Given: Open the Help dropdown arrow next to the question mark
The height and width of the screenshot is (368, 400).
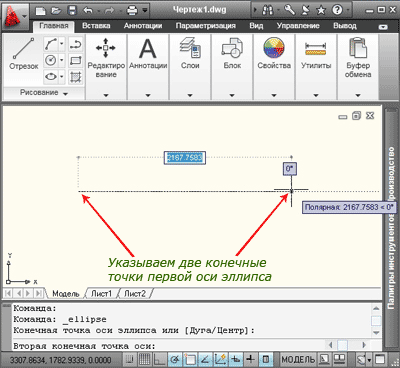Looking at the screenshot, I should pyautogui.click(x=348, y=10).
